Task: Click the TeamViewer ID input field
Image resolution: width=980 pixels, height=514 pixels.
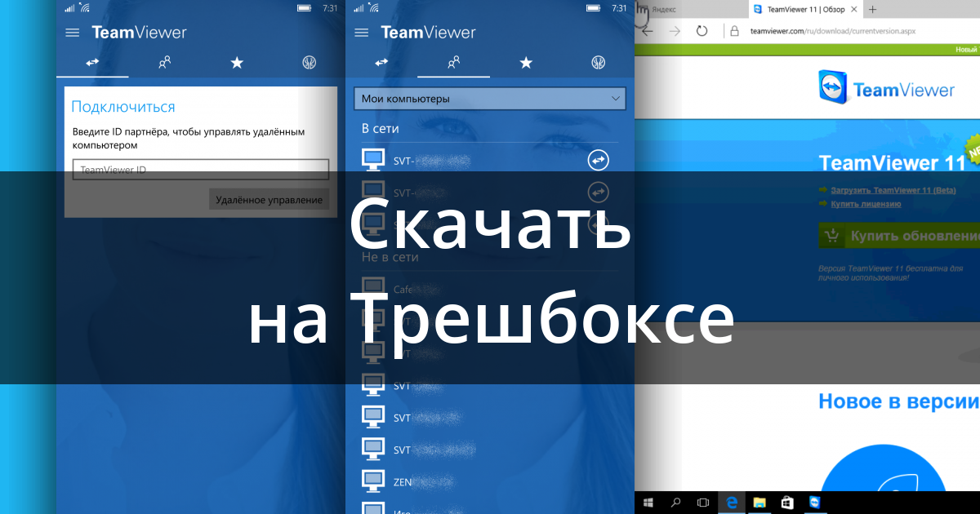Action: 201,169
